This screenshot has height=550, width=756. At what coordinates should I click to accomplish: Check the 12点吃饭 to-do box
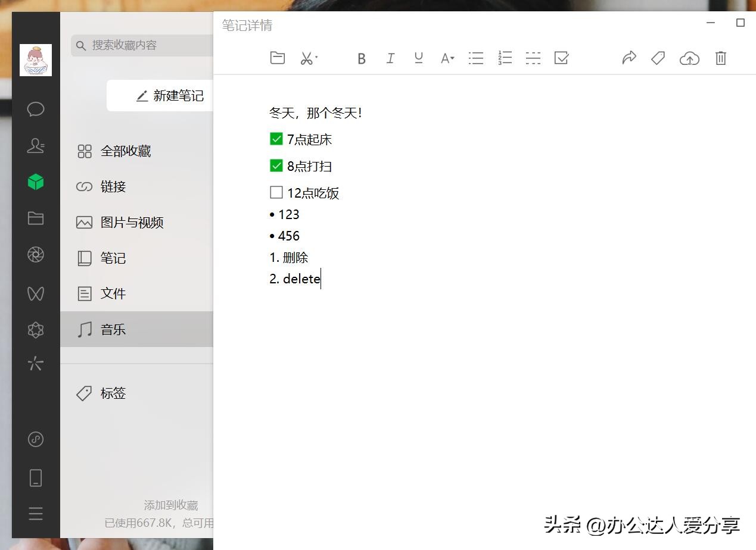276,192
